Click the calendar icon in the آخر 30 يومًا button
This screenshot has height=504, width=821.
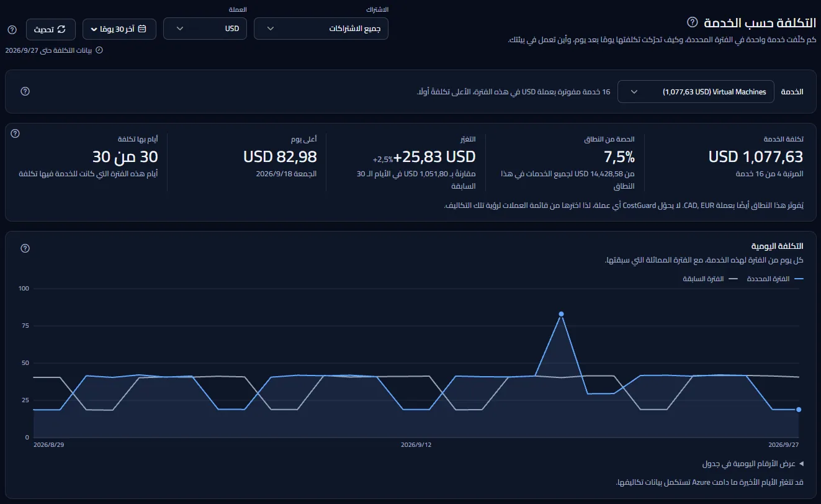pos(142,29)
